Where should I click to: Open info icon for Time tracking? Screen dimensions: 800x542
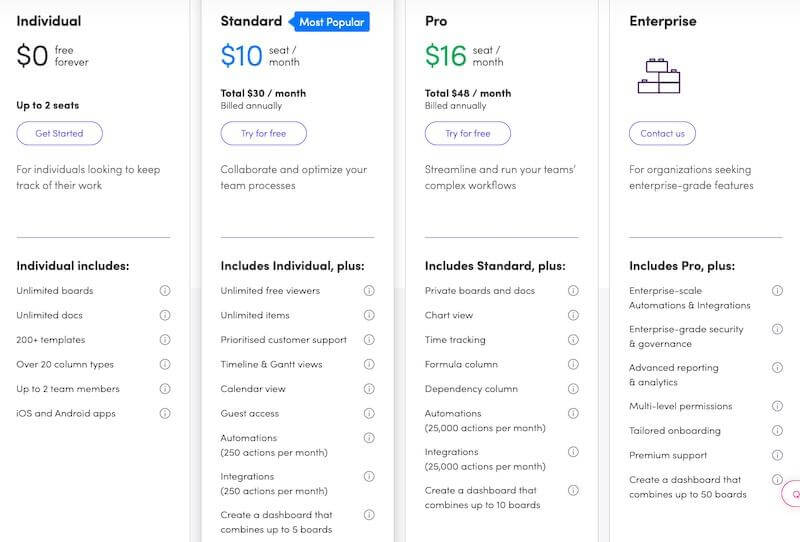573,340
